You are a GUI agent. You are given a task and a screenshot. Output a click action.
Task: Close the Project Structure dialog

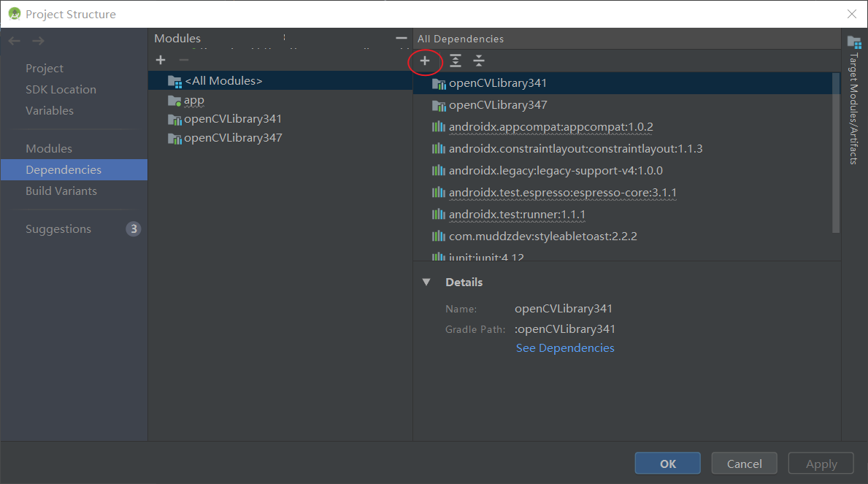[852, 14]
